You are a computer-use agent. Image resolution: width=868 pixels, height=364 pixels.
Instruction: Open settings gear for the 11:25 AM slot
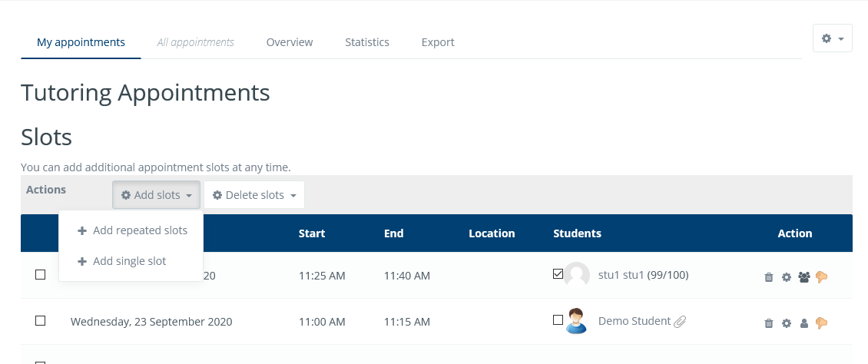coord(786,277)
